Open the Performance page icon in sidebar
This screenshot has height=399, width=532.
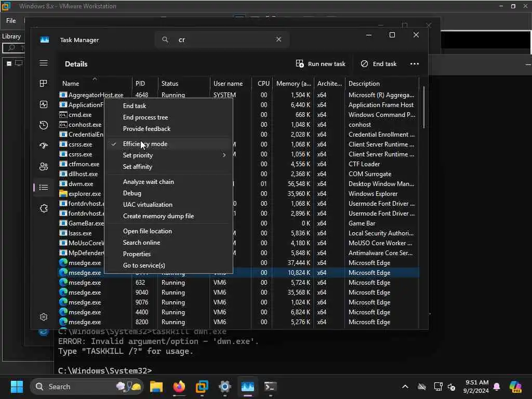[x=44, y=104]
